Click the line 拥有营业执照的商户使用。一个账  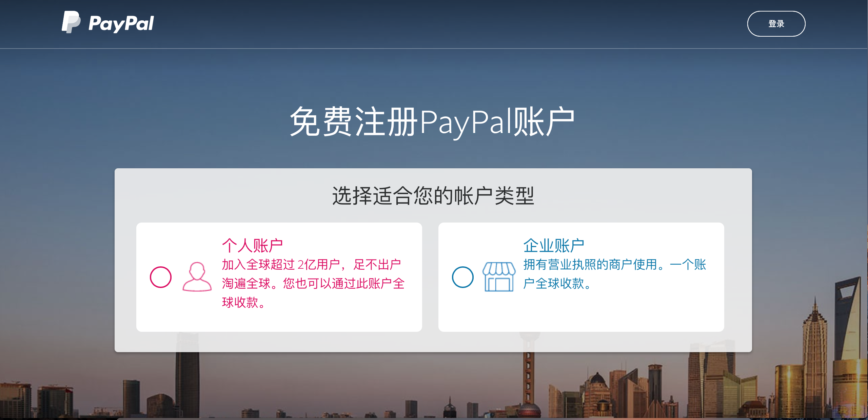pyautogui.click(x=615, y=265)
